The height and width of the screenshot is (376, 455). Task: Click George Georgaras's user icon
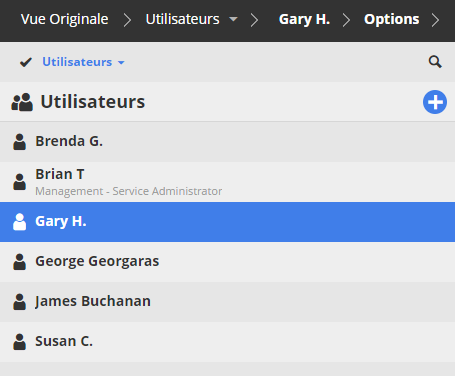click(x=19, y=262)
